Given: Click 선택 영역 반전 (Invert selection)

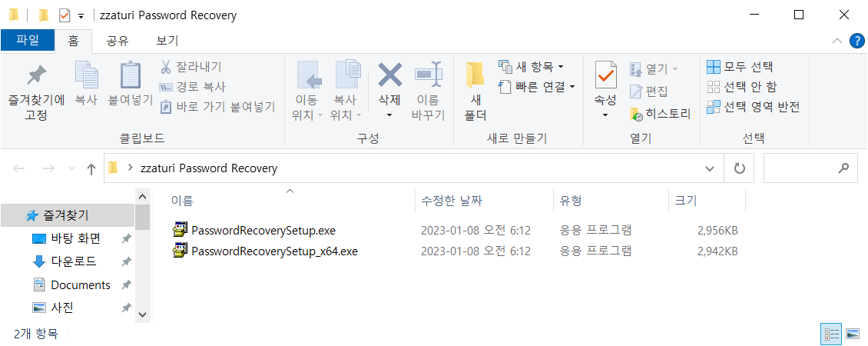Looking at the screenshot, I should tap(754, 106).
